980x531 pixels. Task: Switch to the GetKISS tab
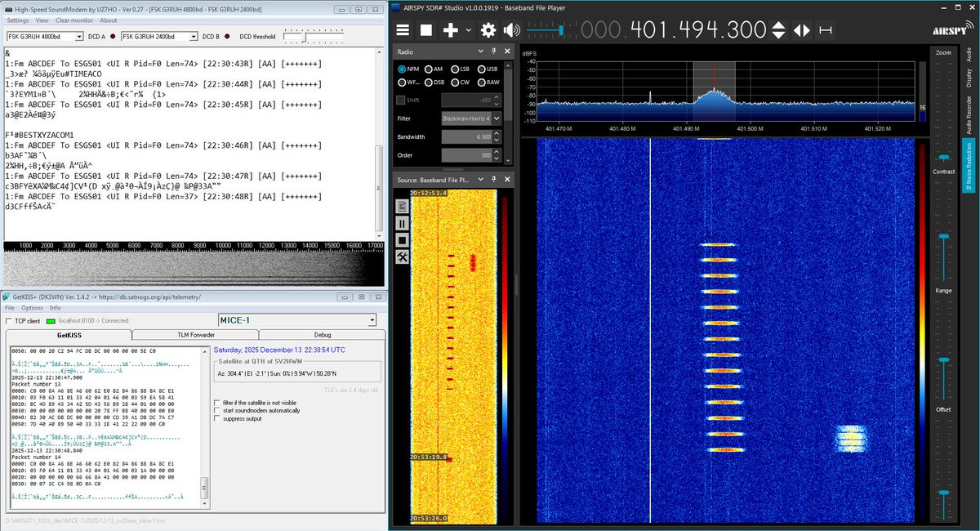point(69,335)
